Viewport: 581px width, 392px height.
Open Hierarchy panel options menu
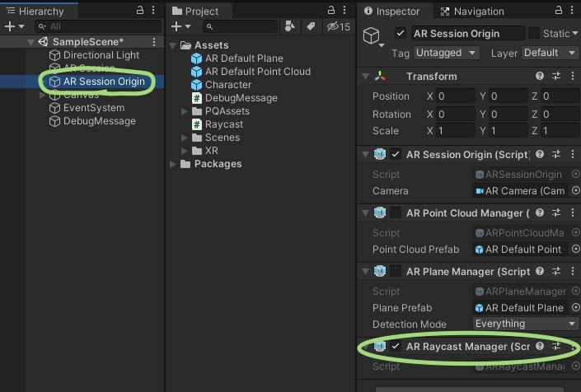click(153, 10)
